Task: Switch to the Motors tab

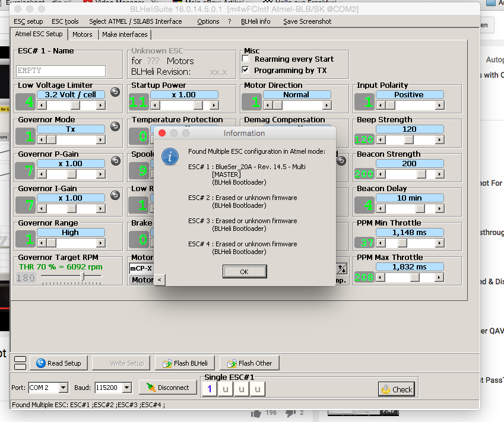Action: click(x=83, y=34)
